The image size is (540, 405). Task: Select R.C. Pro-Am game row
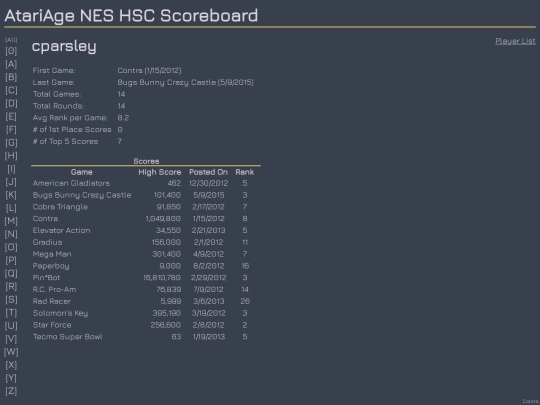[x=146, y=289]
